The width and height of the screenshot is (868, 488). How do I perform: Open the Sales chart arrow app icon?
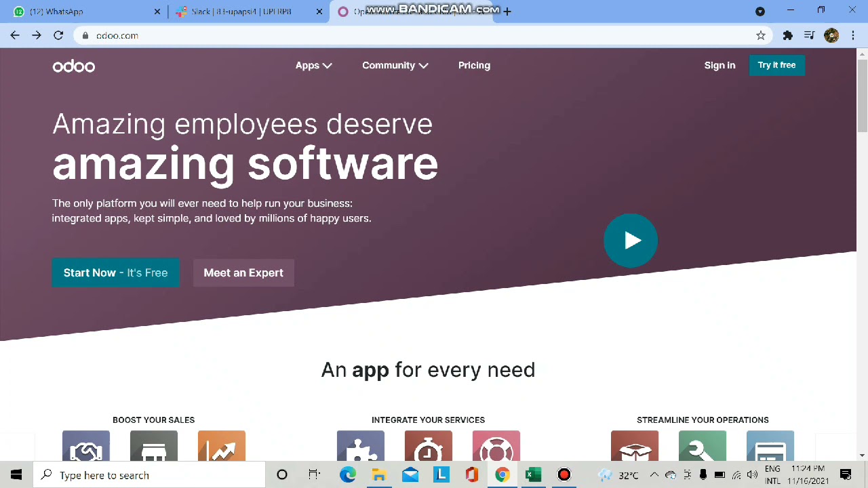pos(222,446)
